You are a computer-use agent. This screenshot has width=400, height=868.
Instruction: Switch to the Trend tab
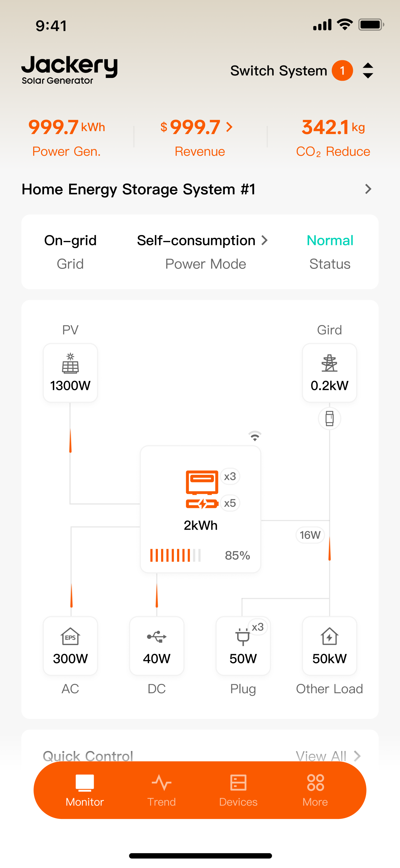click(x=162, y=790)
